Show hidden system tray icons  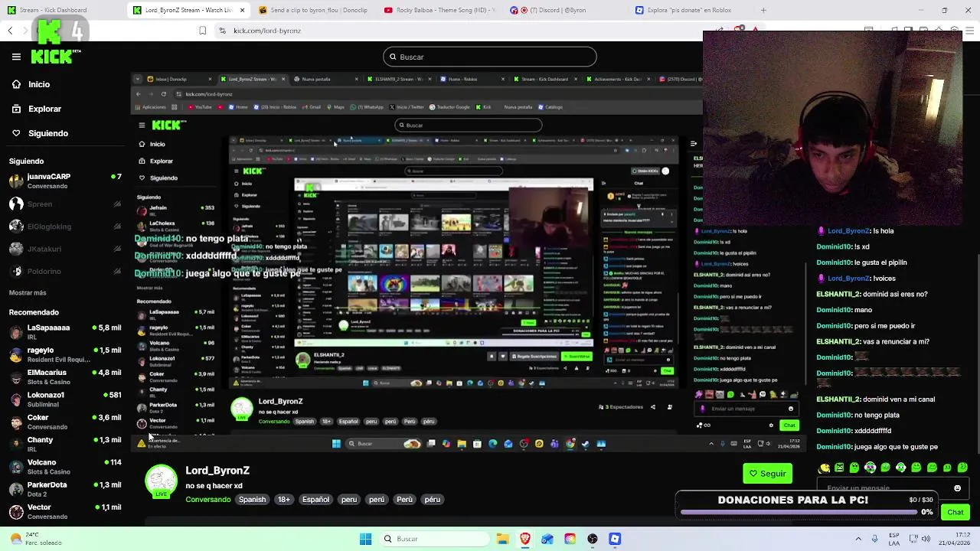click(857, 539)
